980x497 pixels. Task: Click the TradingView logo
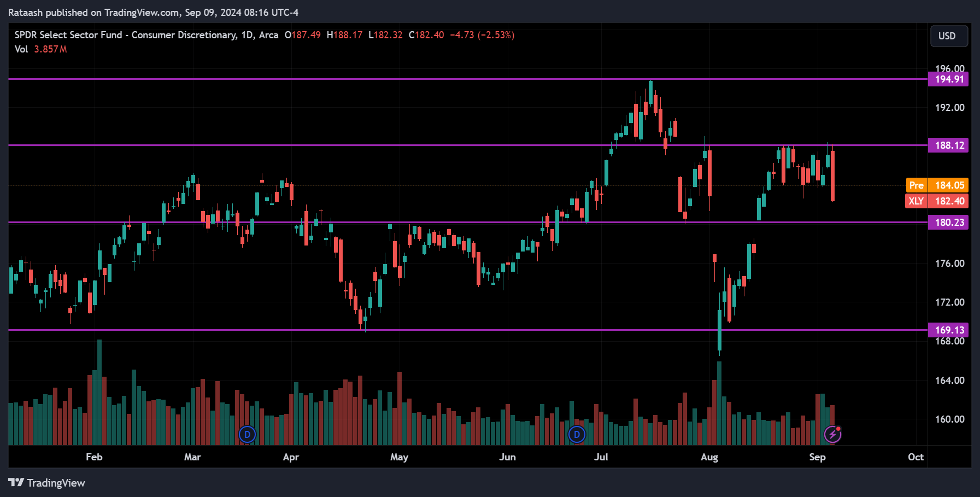click(x=47, y=483)
